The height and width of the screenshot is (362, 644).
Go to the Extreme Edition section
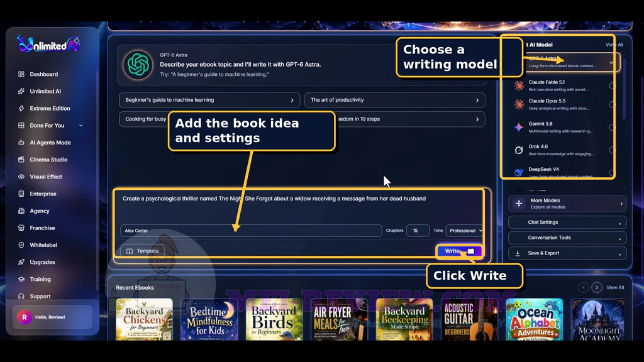50,108
